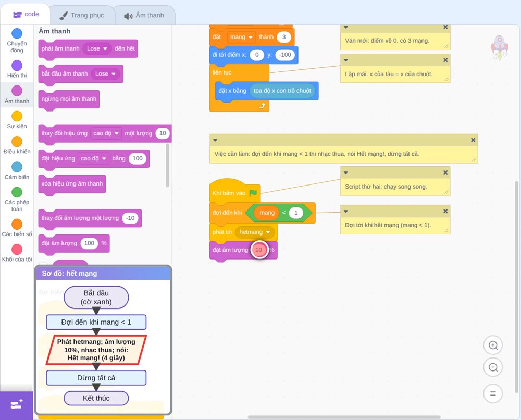521x420 pixels.
Task: Collapse the 'Script thứ hai' comment
Action: tap(346, 172)
